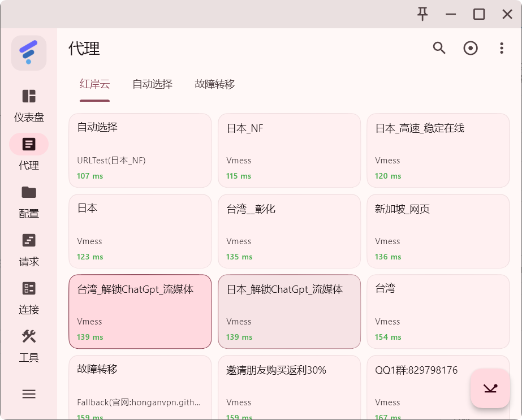Open the three-dot overflow menu
522x420 pixels.
[502, 48]
